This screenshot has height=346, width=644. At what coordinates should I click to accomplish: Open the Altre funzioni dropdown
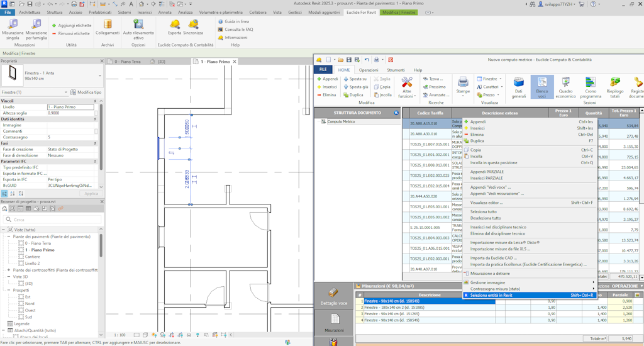(406, 87)
